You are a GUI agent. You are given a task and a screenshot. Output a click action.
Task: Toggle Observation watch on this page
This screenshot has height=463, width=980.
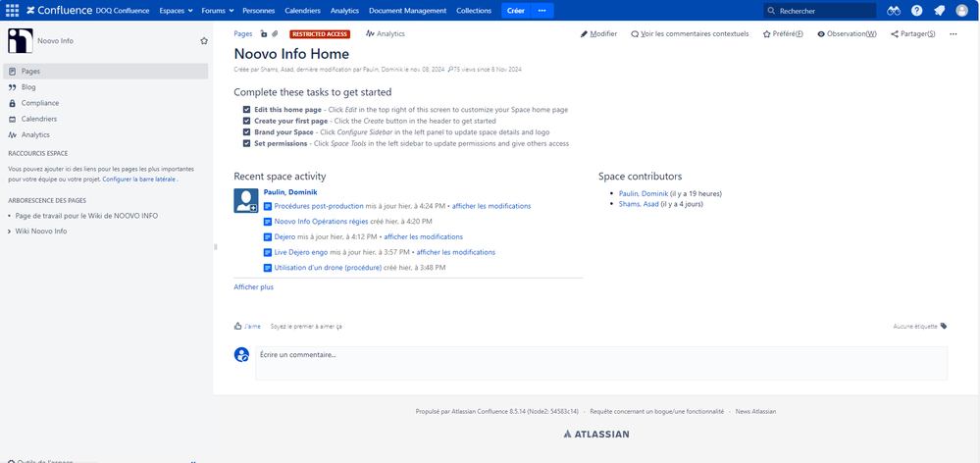pos(847,33)
